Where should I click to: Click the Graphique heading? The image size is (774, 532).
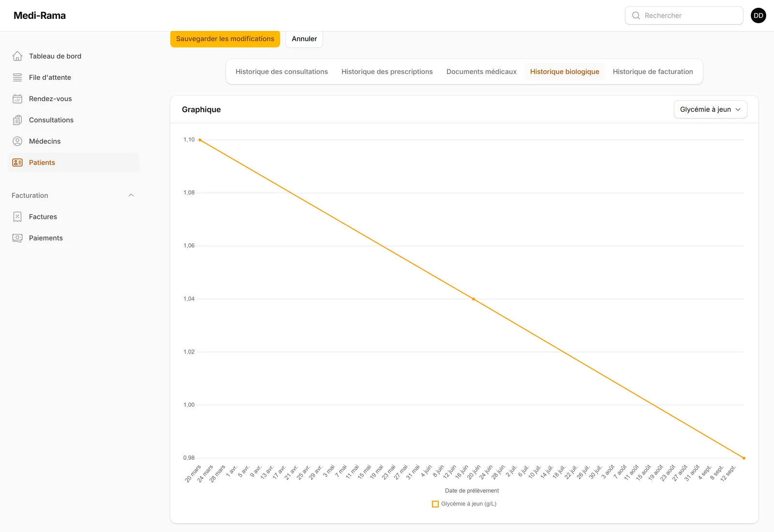pyautogui.click(x=201, y=109)
